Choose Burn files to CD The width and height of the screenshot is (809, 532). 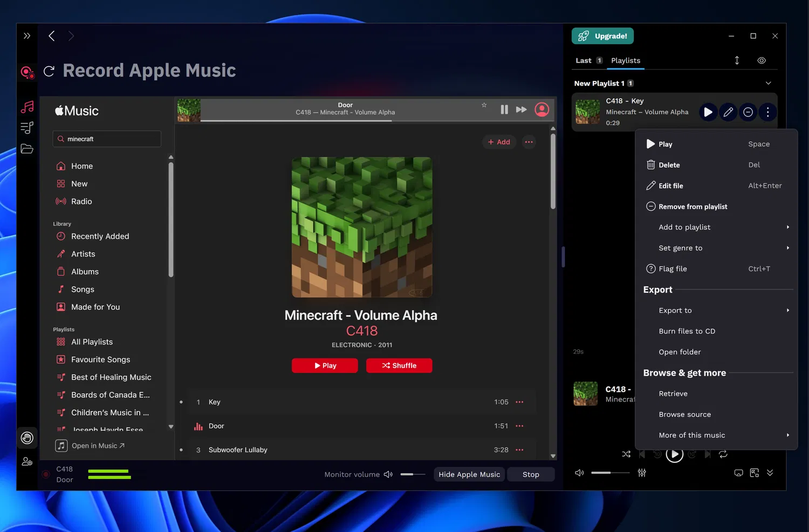pos(715,331)
